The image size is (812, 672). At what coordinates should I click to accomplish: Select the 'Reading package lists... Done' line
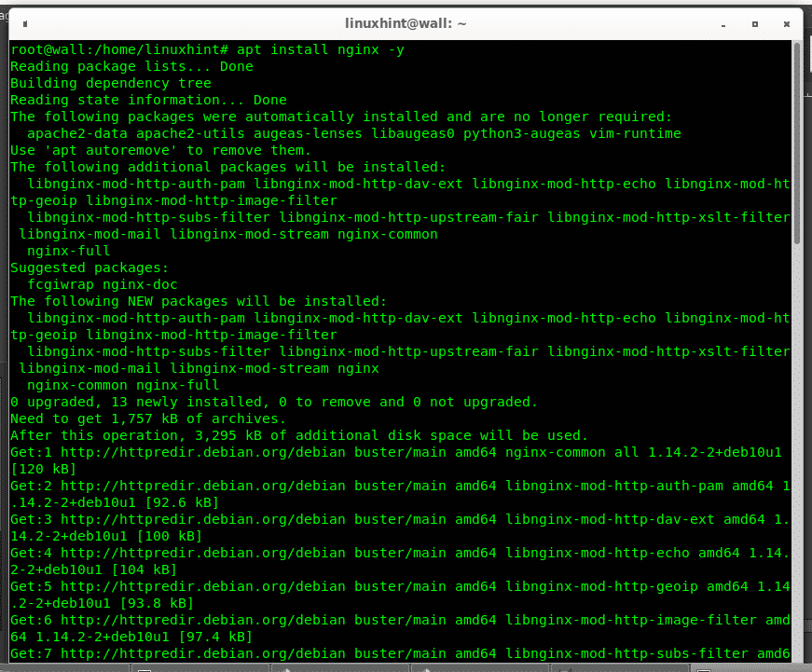click(x=131, y=66)
